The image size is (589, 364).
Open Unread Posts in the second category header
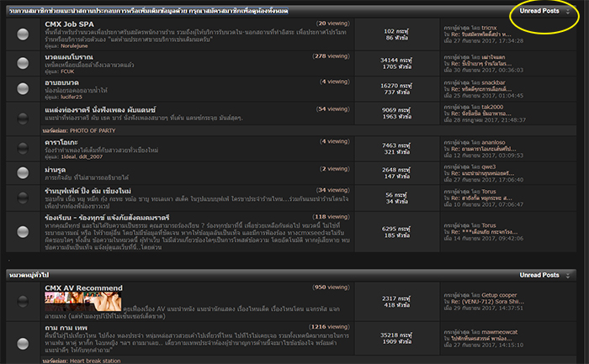(539, 275)
